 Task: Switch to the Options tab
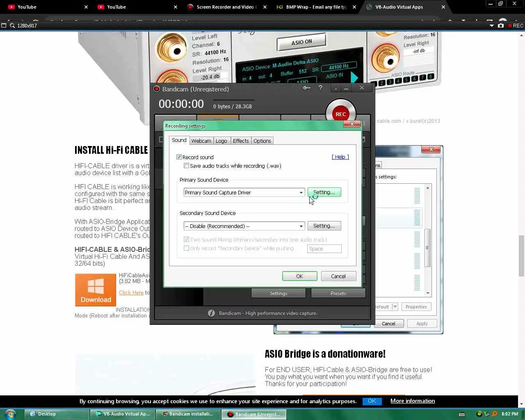pos(262,141)
